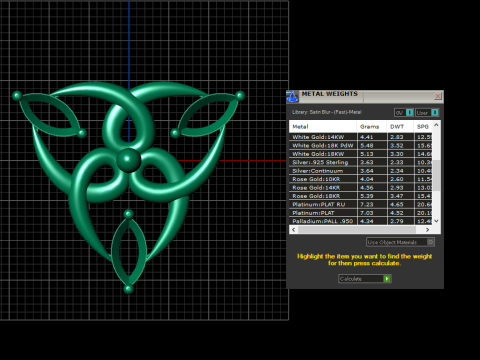
Task: Click the horizontal scrollbar left arrow
Action: (293, 230)
